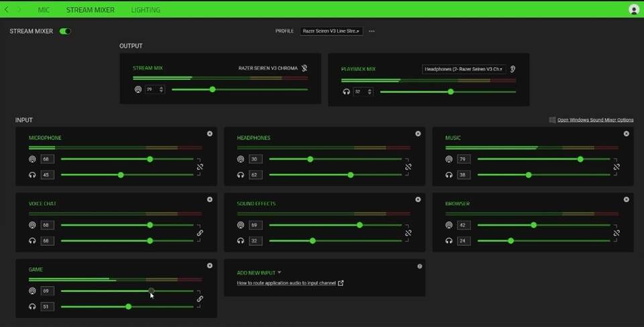Image resolution: width=644 pixels, height=327 pixels.
Task: Click Browser stream volume field 42
Action: 464,225
